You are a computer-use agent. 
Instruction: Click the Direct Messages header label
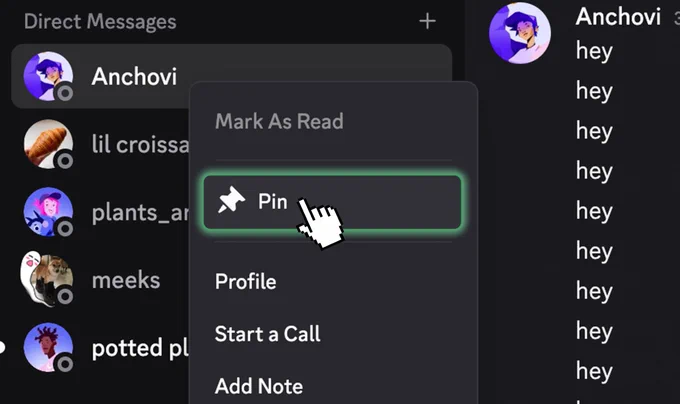point(100,22)
